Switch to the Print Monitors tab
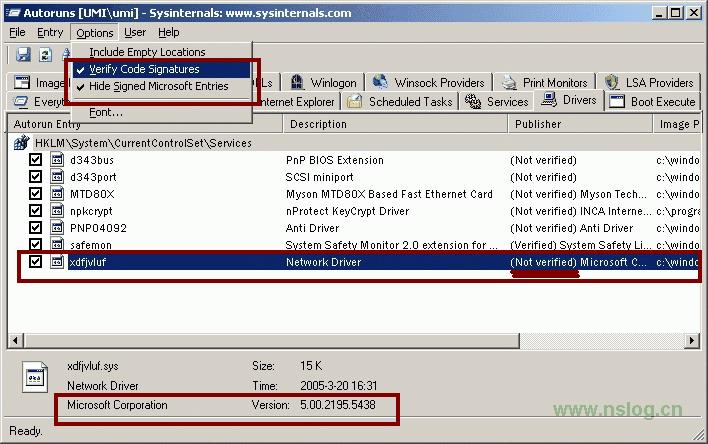Viewport: 708px width, 444px height. (x=544, y=83)
